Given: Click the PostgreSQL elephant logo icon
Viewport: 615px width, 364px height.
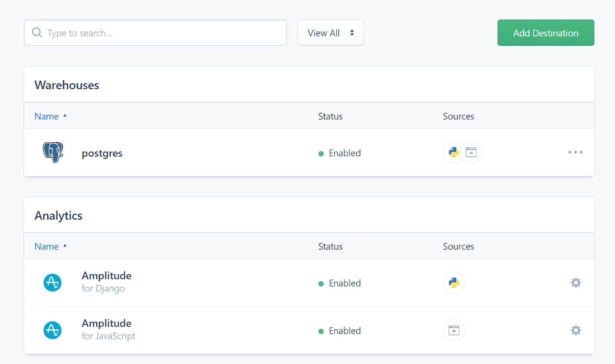Looking at the screenshot, I should [53, 152].
